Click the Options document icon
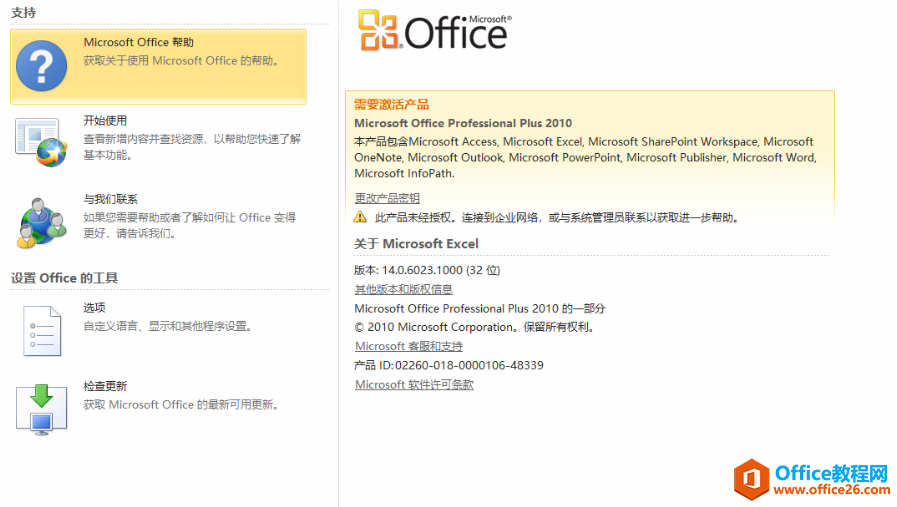This screenshot has height=507, width=897. click(x=42, y=329)
